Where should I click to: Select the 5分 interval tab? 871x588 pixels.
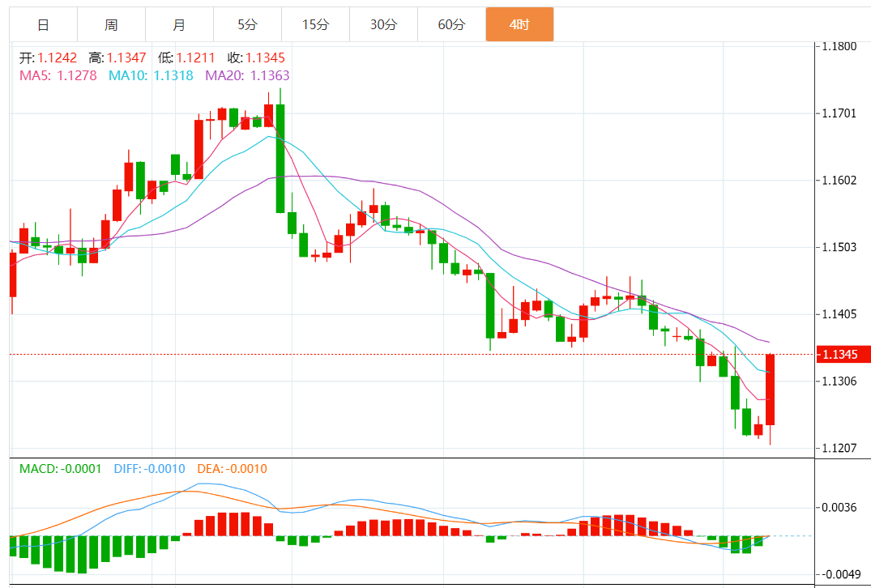tap(247, 24)
